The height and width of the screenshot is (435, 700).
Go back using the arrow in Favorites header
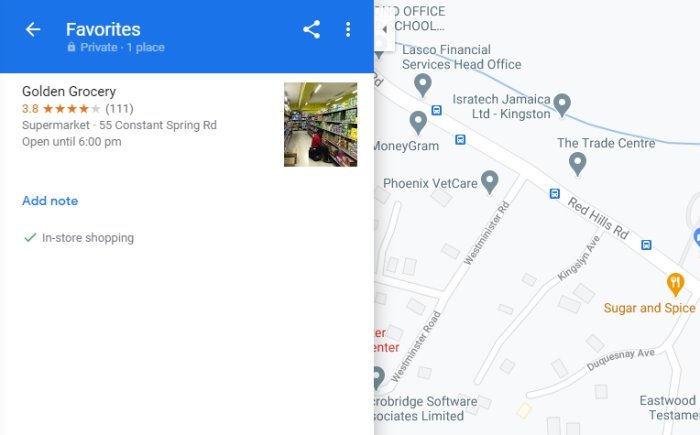pyautogui.click(x=33, y=29)
